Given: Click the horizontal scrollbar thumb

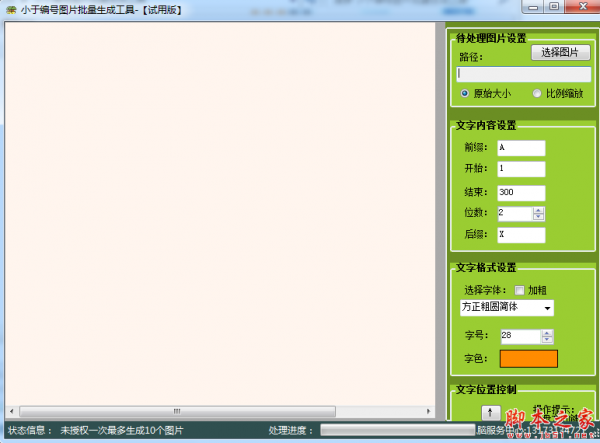Looking at the screenshot, I should 177,411.
